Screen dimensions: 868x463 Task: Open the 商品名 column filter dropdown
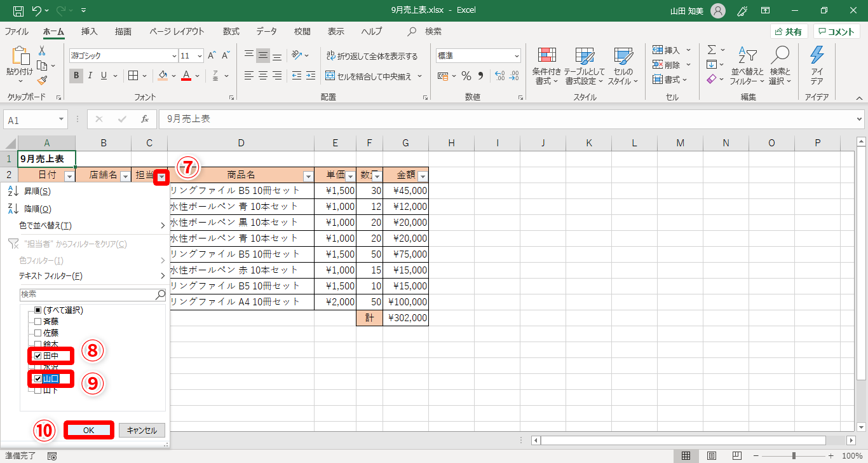tap(308, 177)
